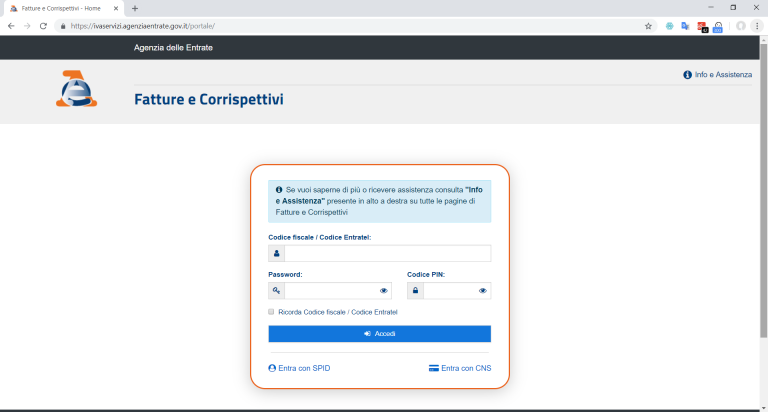Show password with the eye icon
The width and height of the screenshot is (768, 412).
tap(384, 291)
